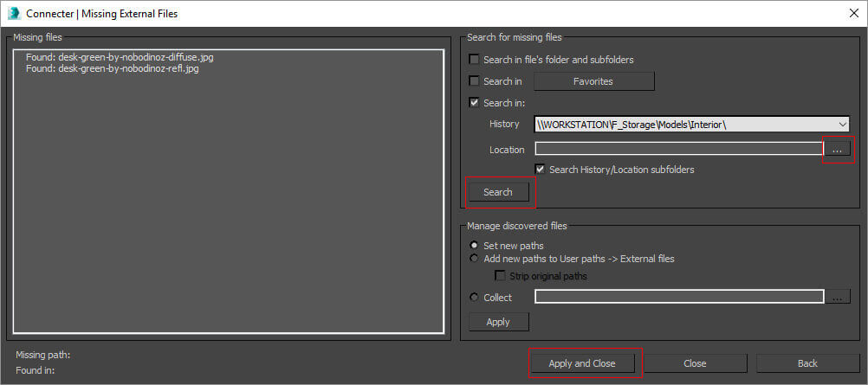Viewport: 868px width, 385px height.
Task: Enable Search in file's folder and subfolders
Action: [474, 59]
